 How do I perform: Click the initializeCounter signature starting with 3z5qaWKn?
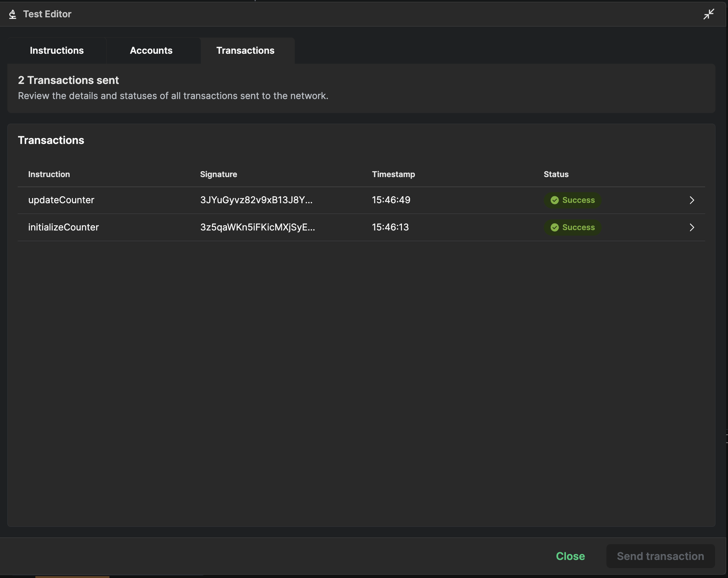click(258, 227)
